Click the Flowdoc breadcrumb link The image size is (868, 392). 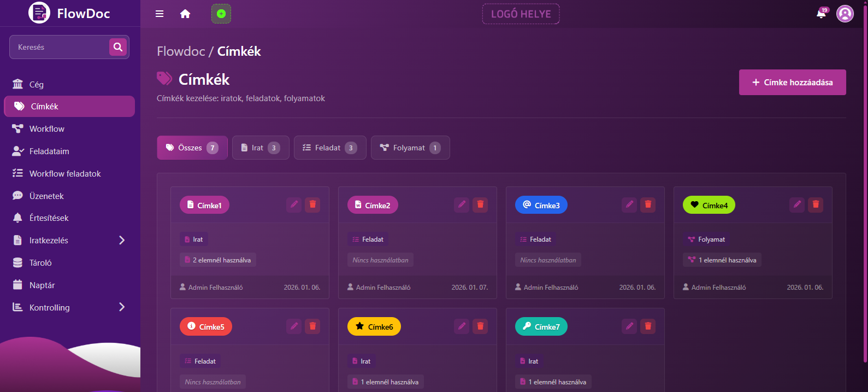(181, 51)
